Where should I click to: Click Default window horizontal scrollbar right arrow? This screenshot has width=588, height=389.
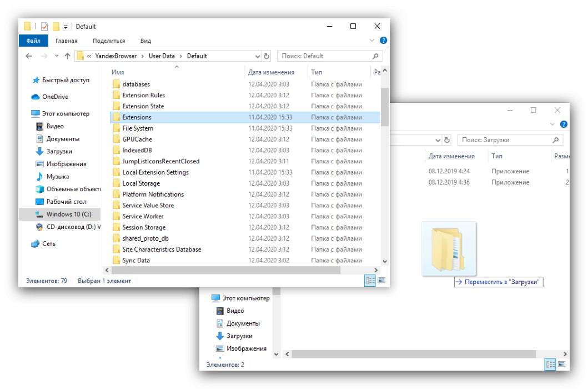pos(376,270)
